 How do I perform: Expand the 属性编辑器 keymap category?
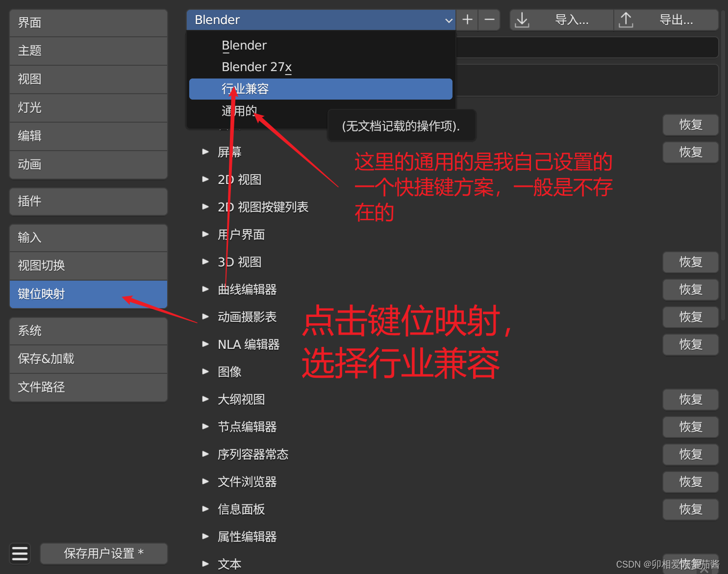pos(206,537)
